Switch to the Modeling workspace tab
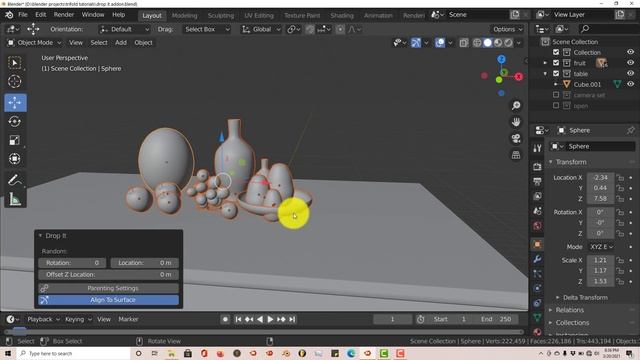Screen dimensions: 640x360 pyautogui.click(x=184, y=16)
